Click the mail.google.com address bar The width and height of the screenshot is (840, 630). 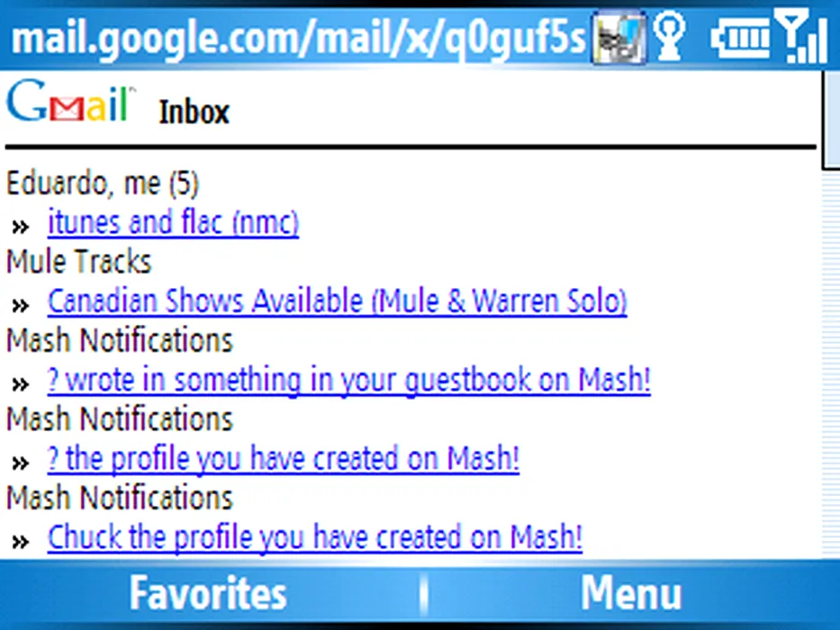click(298, 39)
